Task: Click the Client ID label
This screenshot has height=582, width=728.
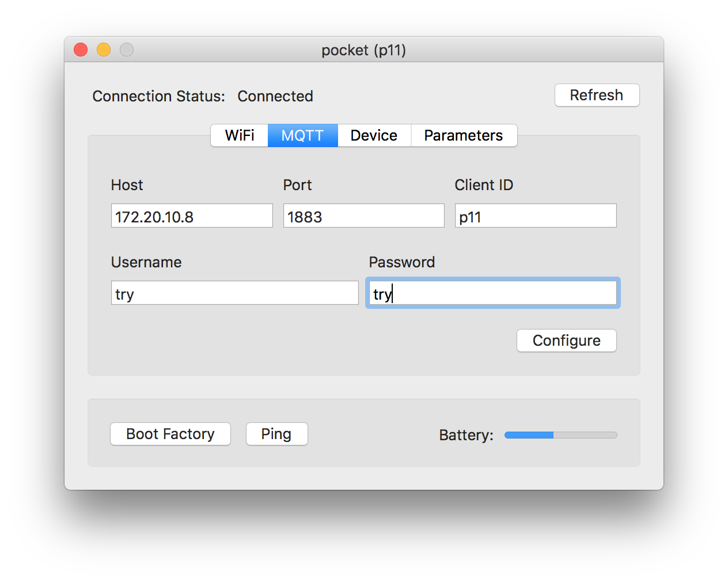Action: point(484,185)
